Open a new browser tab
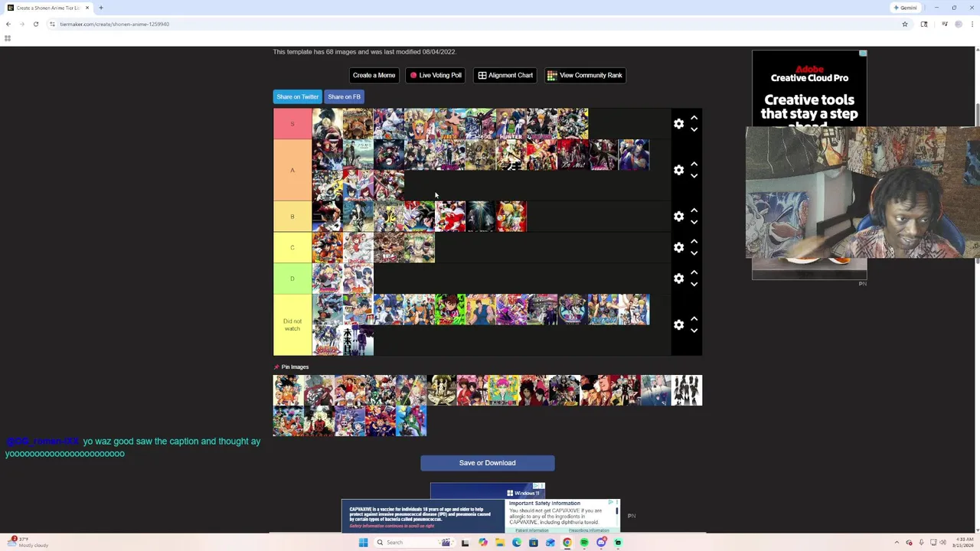 (x=100, y=8)
